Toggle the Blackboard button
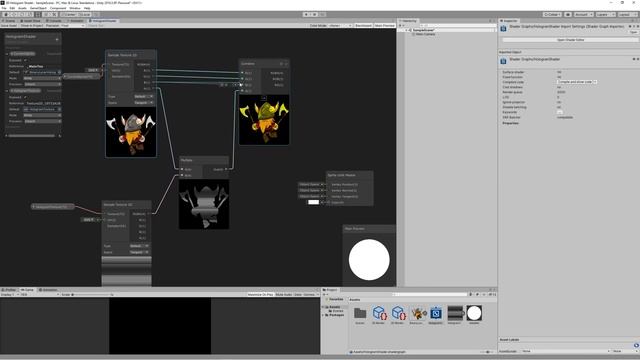The height and width of the screenshot is (360, 640). [x=363, y=26]
